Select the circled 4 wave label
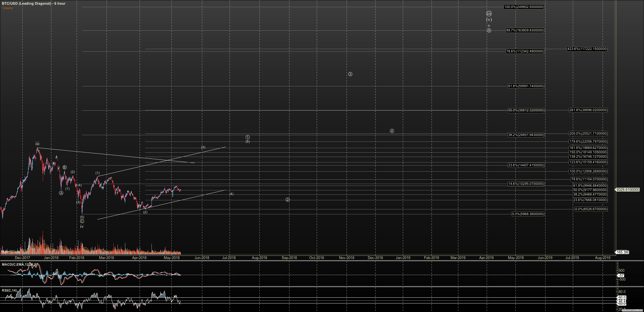The image size is (644, 312). (x=392, y=131)
